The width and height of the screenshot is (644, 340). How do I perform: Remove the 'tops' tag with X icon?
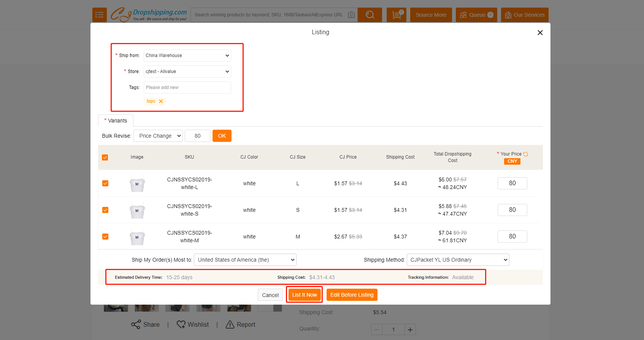161,101
